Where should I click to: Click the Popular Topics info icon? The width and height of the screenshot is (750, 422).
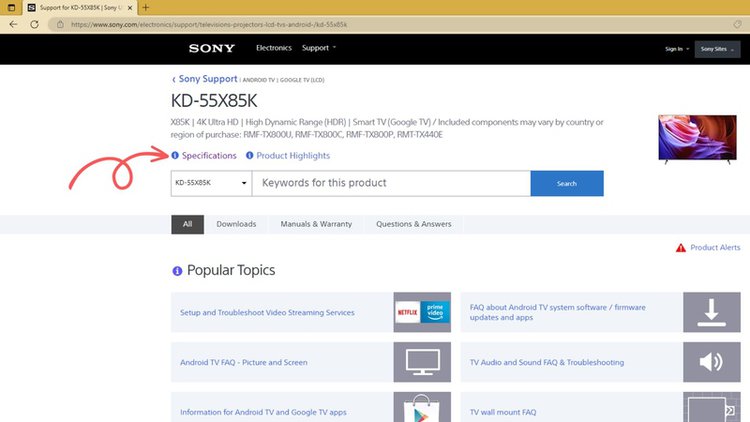point(177,271)
